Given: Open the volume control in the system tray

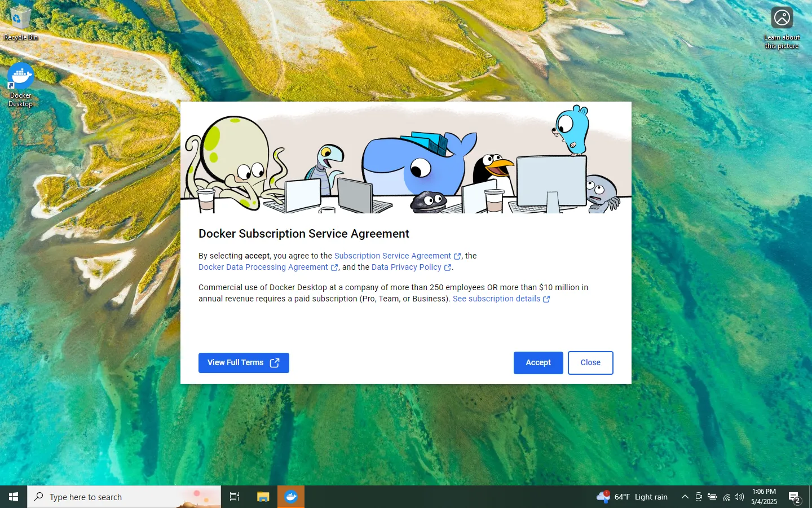Looking at the screenshot, I should [739, 497].
